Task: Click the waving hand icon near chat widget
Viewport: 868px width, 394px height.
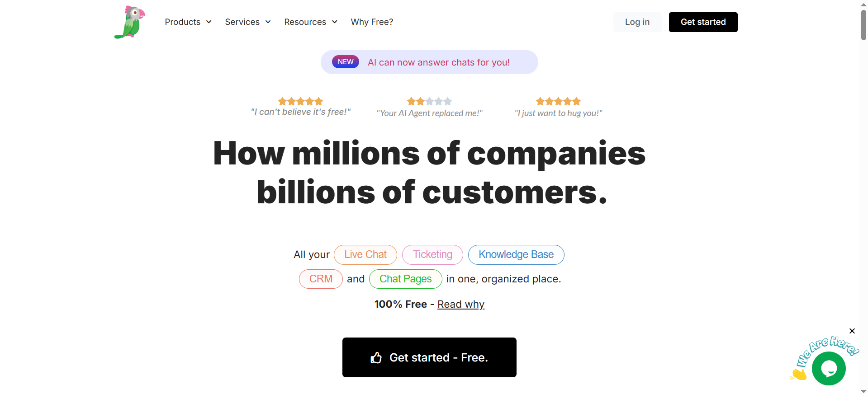Action: coord(799,374)
